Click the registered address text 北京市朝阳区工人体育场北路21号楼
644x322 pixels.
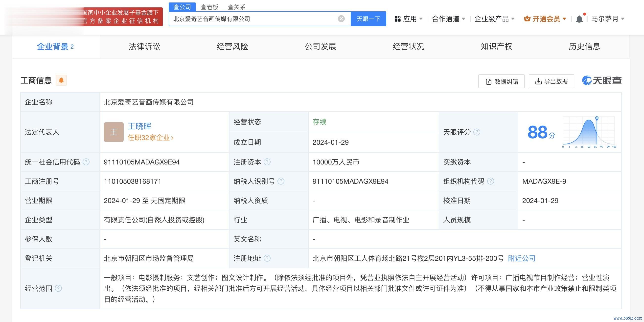(408, 258)
